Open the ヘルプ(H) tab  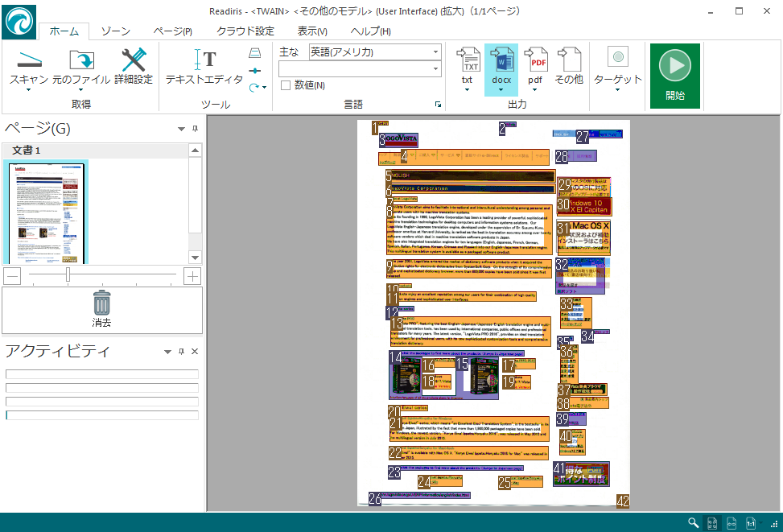tap(370, 31)
